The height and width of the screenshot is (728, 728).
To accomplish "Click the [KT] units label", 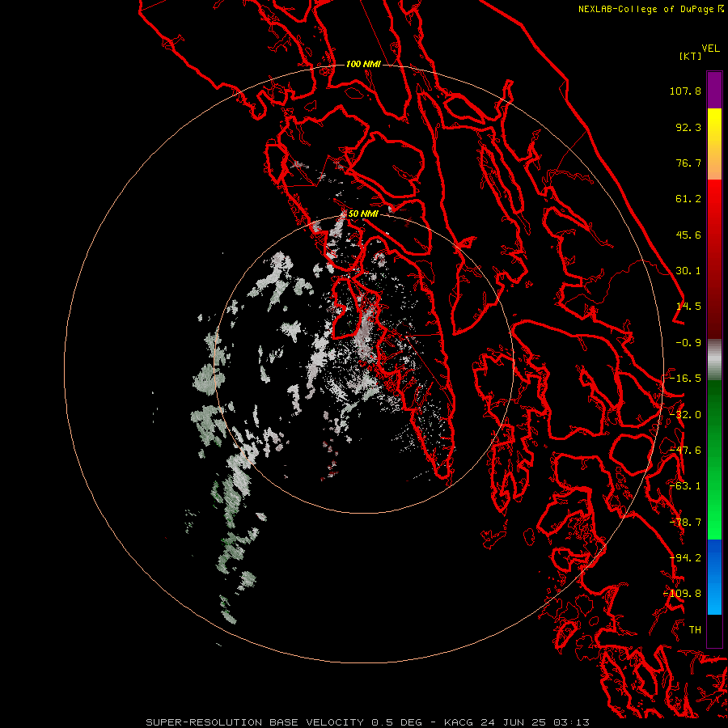I will tap(691, 56).
